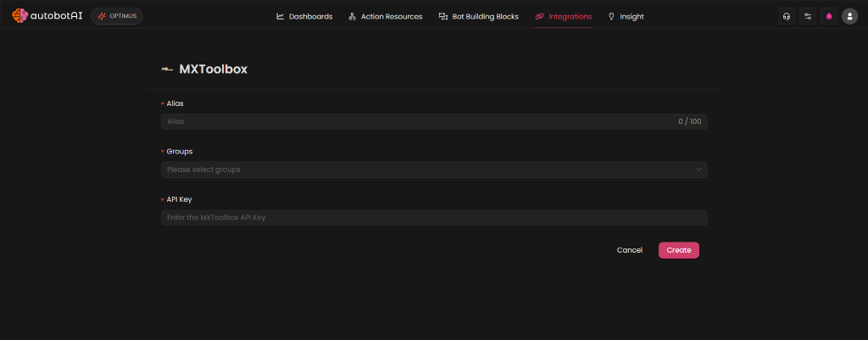The image size is (868, 340).
Task: Open Bot Building Blocks
Action: [x=478, y=17]
